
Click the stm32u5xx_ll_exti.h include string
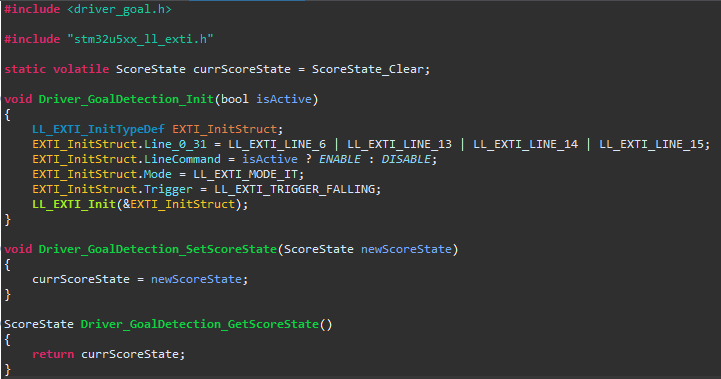pyautogui.click(x=140, y=39)
